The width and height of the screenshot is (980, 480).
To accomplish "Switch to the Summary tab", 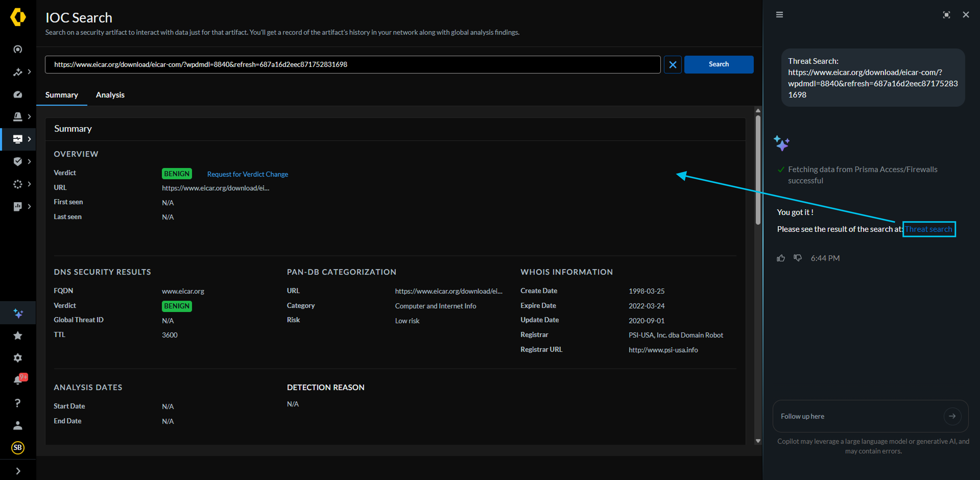I will tap(62, 95).
